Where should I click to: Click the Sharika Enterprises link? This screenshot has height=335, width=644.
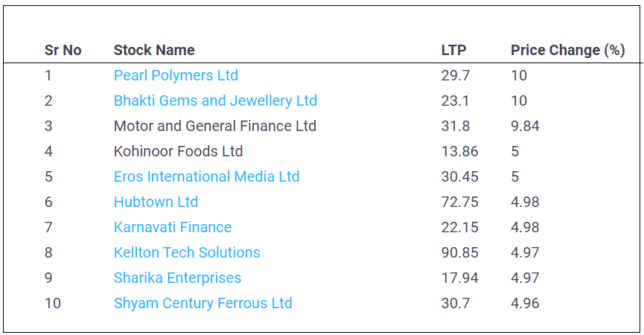[x=177, y=278]
